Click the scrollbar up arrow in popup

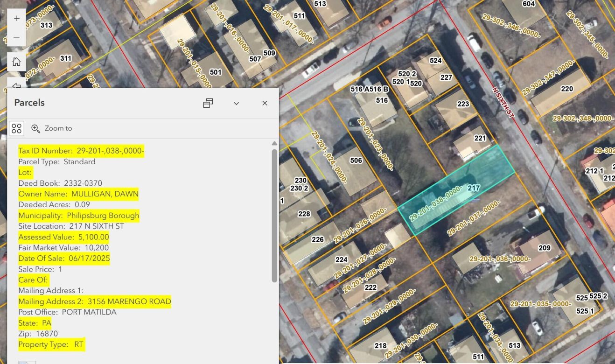pyautogui.click(x=274, y=144)
